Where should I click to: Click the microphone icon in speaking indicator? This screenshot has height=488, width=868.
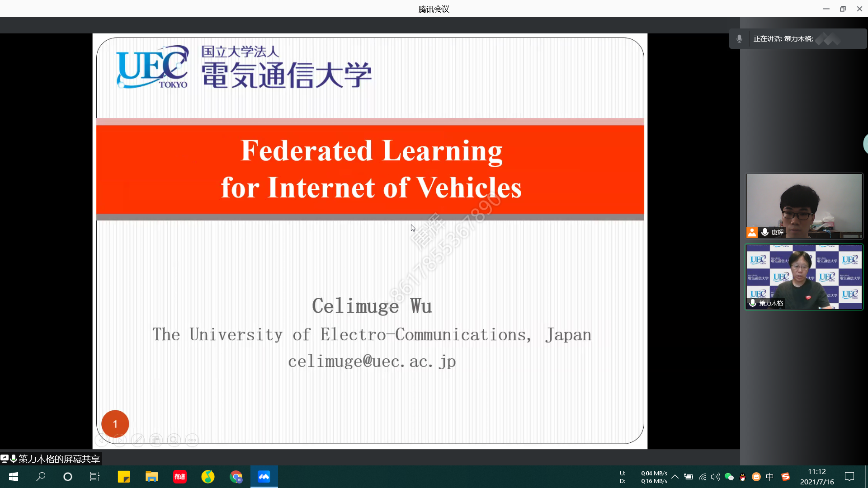click(739, 39)
